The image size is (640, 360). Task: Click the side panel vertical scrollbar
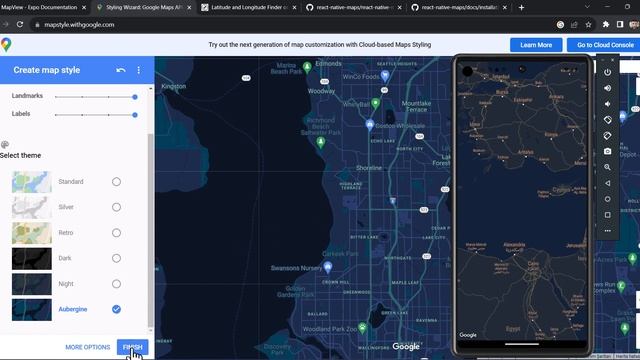[x=151, y=231]
